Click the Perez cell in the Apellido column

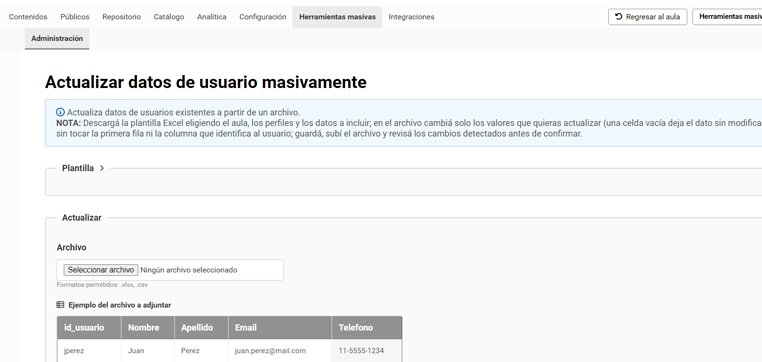tap(201, 350)
